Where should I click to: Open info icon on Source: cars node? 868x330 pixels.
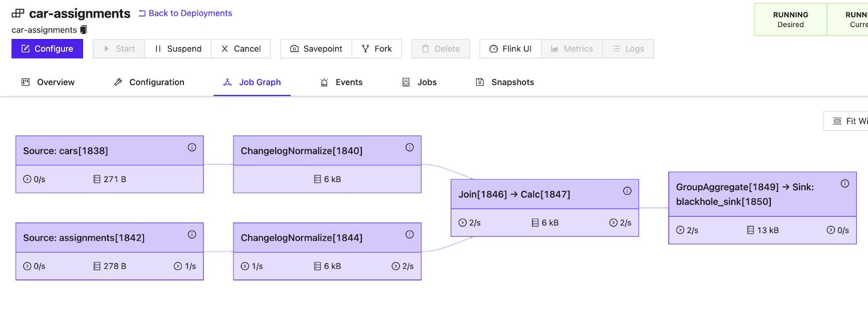192,147
